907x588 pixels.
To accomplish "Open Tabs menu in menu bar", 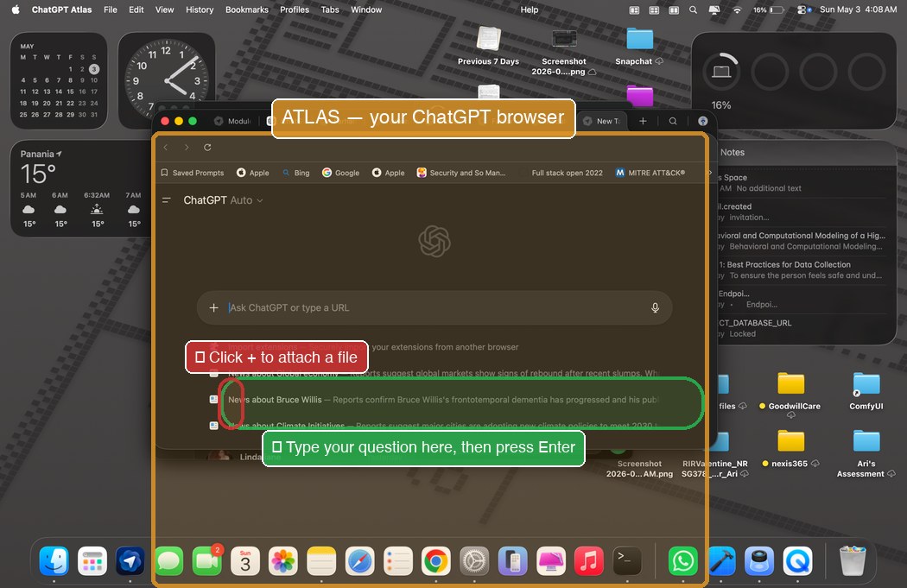I will pyautogui.click(x=330, y=9).
